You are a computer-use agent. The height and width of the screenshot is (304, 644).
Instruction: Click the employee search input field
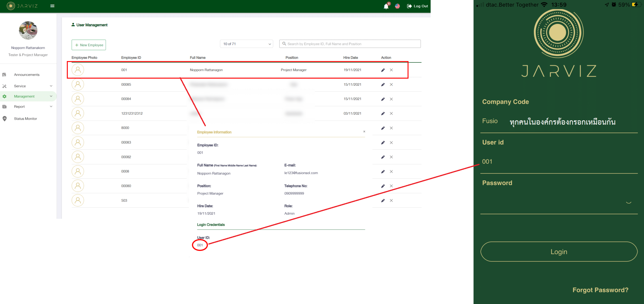pyautogui.click(x=352, y=44)
